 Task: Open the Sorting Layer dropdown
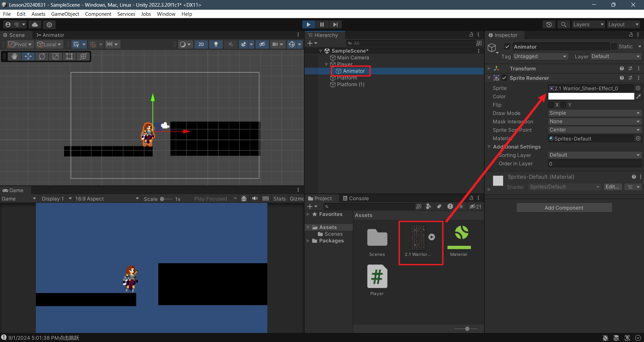pos(595,155)
